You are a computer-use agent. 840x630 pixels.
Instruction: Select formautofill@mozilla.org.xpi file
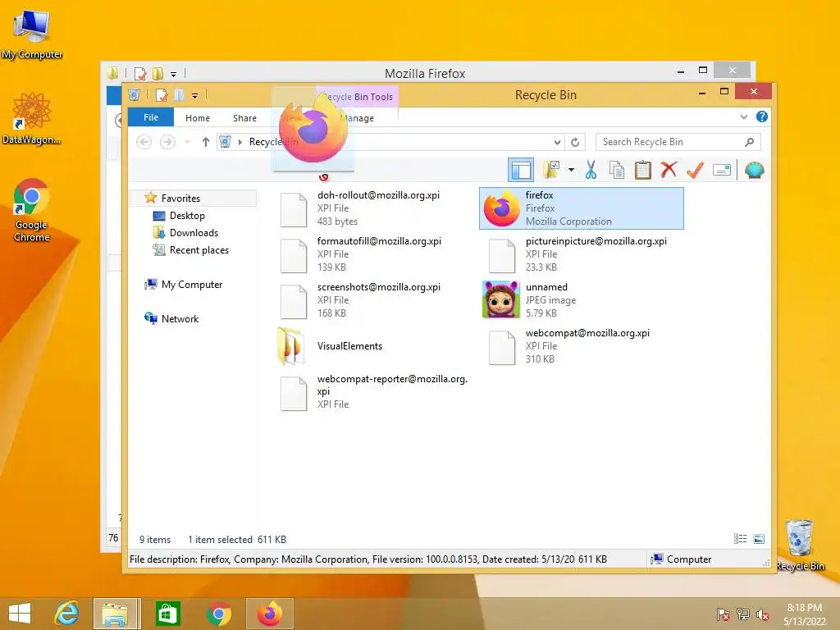374,254
